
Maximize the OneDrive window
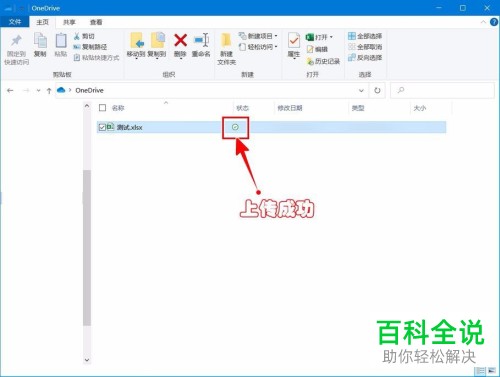(x=463, y=8)
